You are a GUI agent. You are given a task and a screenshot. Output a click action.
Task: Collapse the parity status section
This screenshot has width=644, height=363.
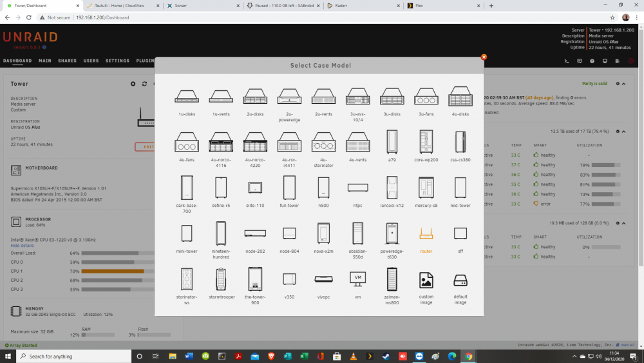point(624,84)
